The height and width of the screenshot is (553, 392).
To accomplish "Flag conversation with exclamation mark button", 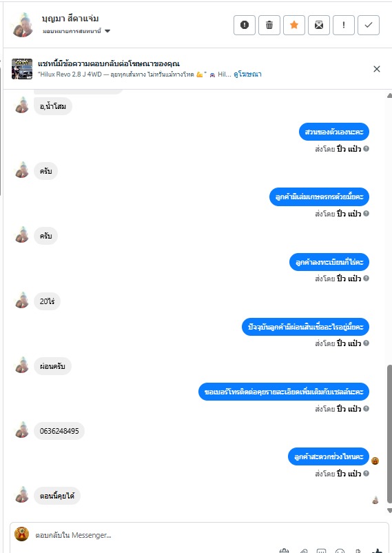I will click(344, 25).
